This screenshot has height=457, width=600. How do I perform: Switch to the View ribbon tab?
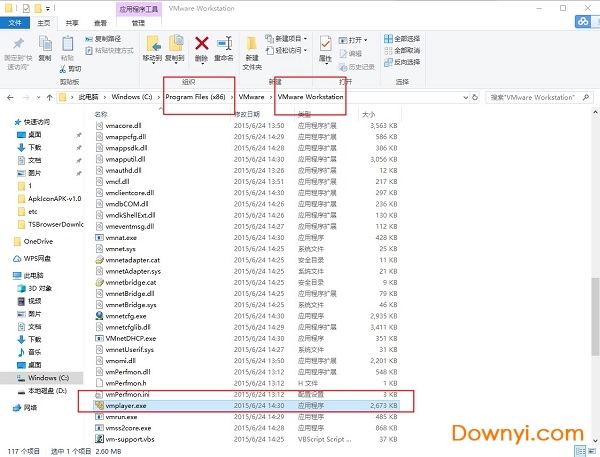(x=100, y=23)
